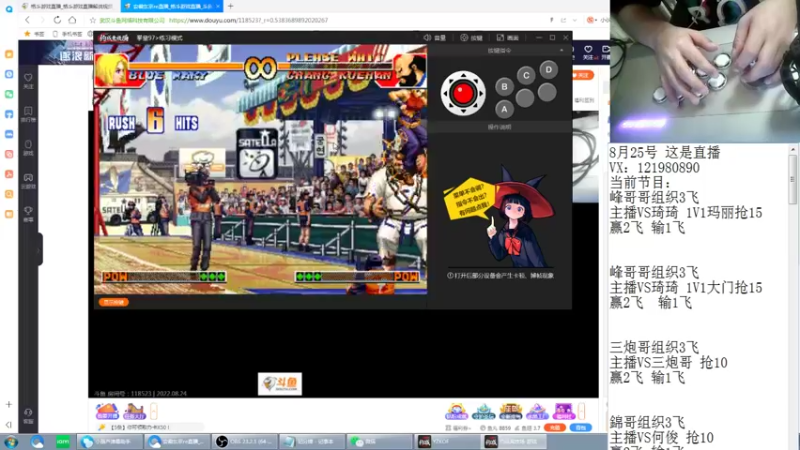Open the first gift icon on left

click(107, 411)
